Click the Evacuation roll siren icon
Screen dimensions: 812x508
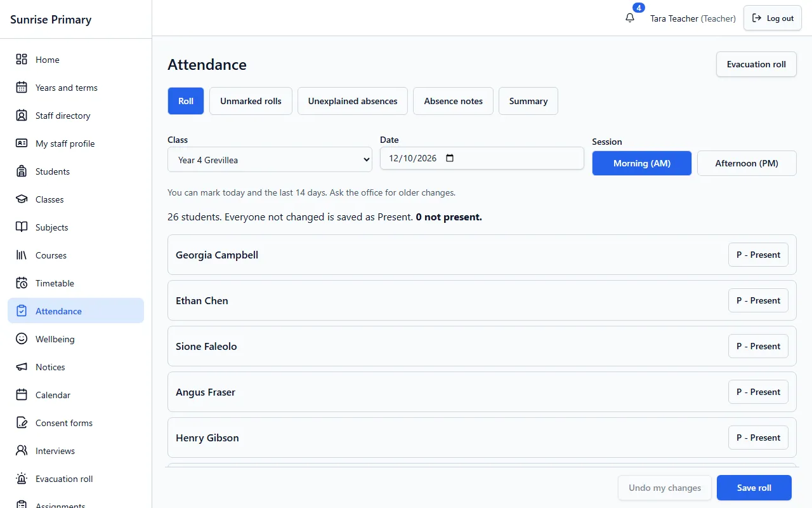(x=22, y=479)
